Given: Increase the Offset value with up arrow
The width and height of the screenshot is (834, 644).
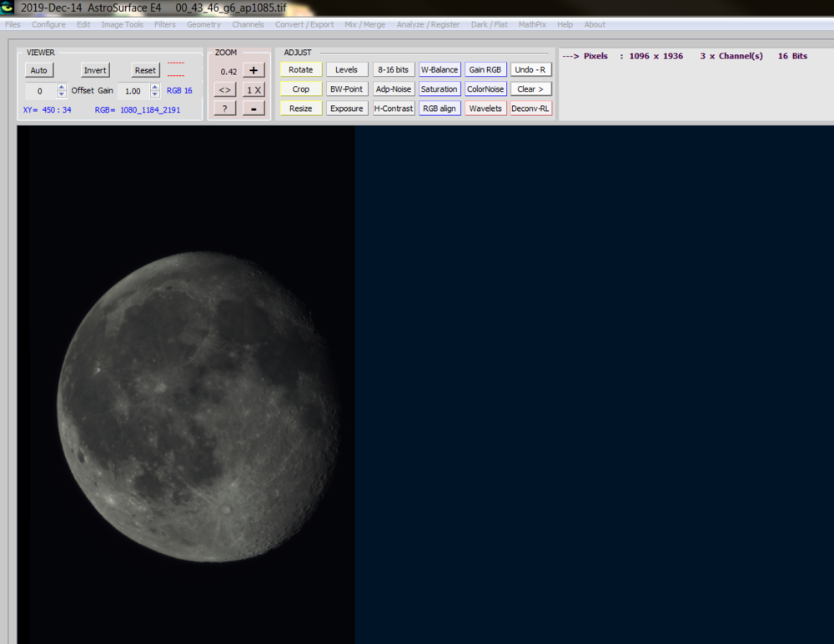Looking at the screenshot, I should coord(61,87).
